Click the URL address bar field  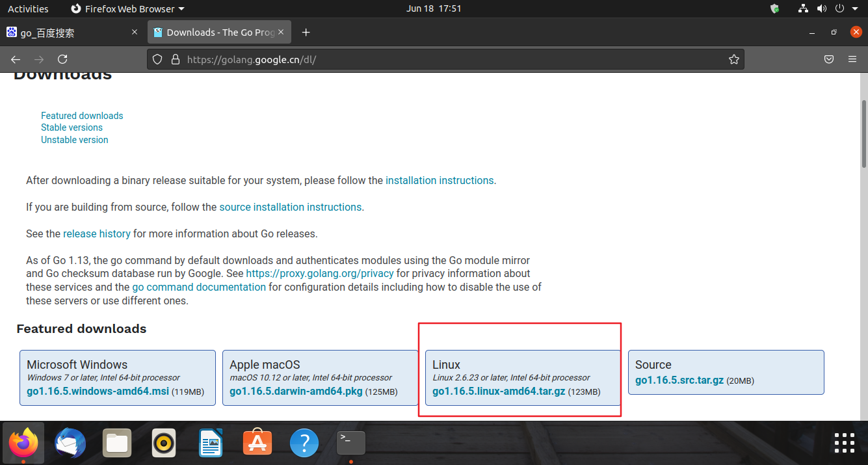click(445, 59)
